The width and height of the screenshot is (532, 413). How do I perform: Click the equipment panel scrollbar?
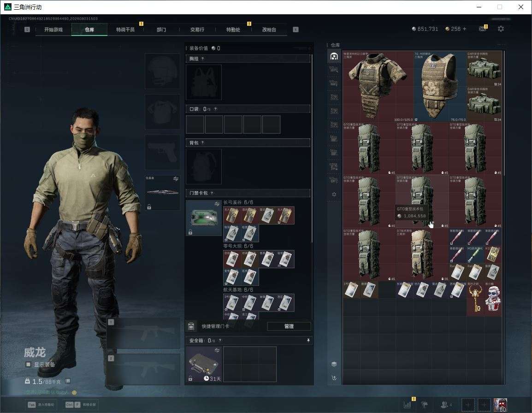pyautogui.click(x=312, y=147)
